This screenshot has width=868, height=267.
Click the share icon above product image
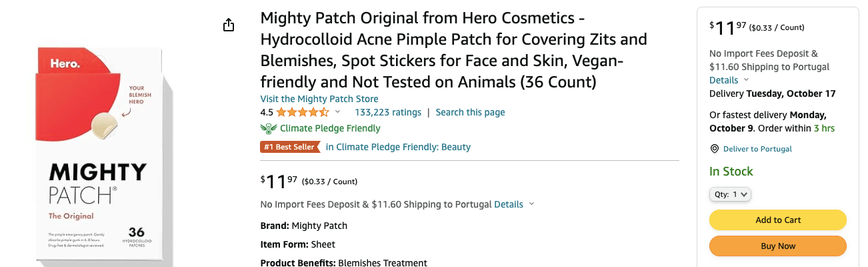point(229,25)
